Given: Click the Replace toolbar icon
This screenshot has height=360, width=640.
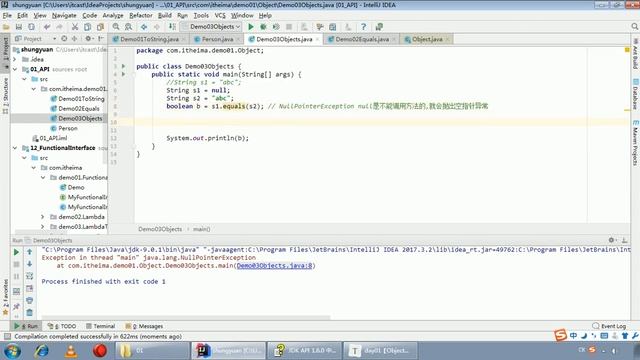Looking at the screenshot, I should tap(129, 27).
